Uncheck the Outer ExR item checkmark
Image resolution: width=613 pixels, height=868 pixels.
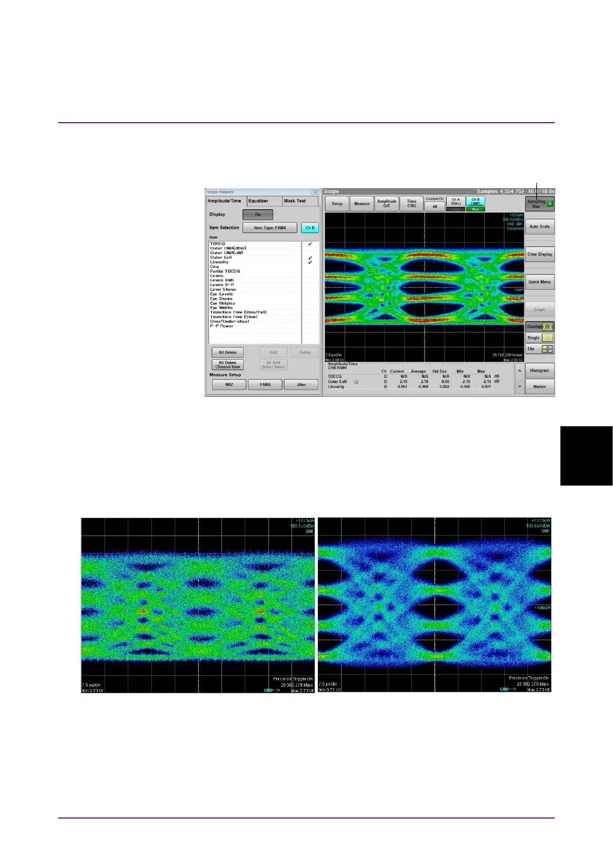(x=310, y=258)
